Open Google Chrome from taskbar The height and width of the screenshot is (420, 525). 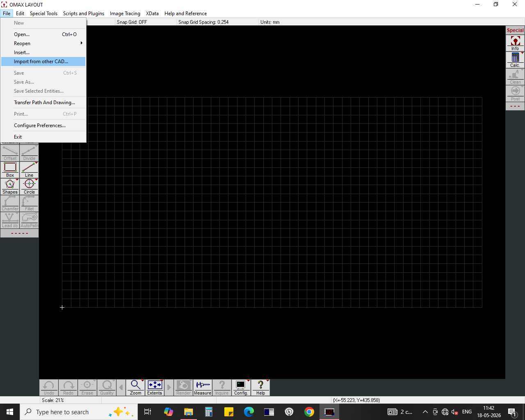pyautogui.click(x=309, y=412)
